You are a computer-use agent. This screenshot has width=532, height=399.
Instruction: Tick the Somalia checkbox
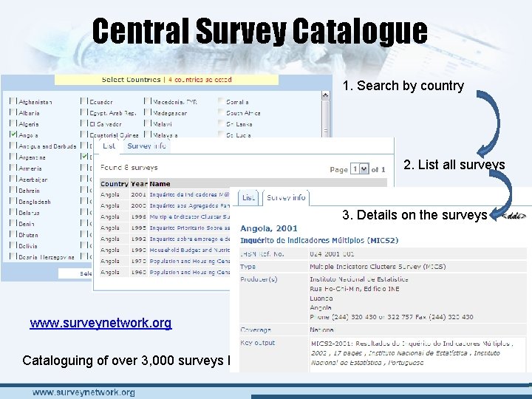pos(221,100)
